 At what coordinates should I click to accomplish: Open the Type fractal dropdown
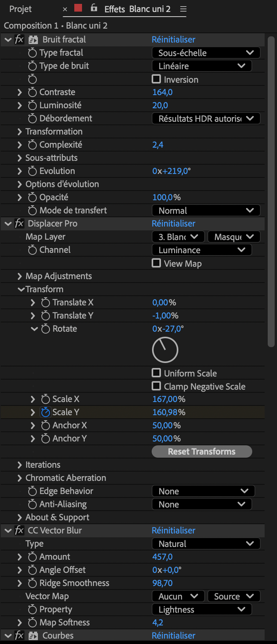click(206, 53)
